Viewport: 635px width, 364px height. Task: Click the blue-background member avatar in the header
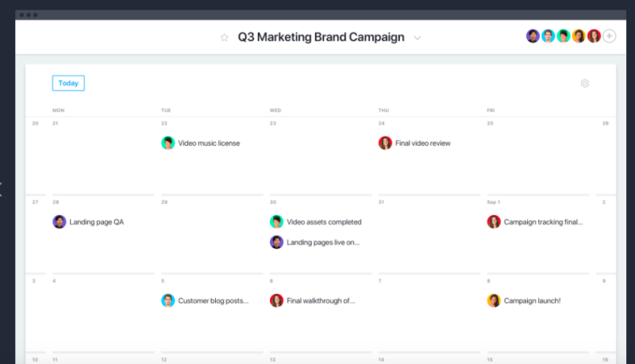[548, 36]
